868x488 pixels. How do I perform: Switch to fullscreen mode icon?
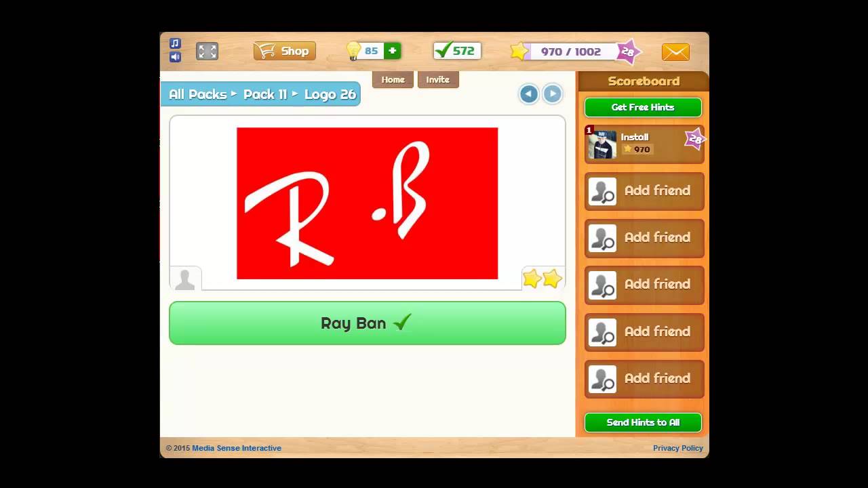pyautogui.click(x=207, y=52)
